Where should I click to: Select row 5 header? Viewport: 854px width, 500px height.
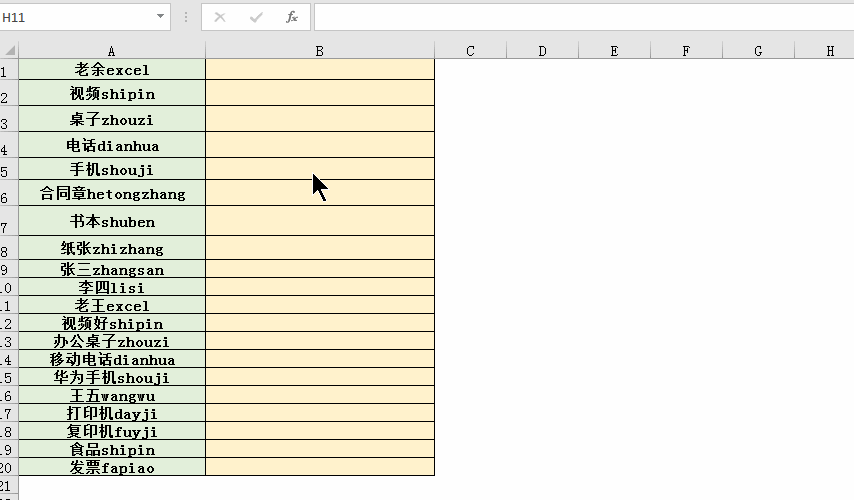pos(9,169)
